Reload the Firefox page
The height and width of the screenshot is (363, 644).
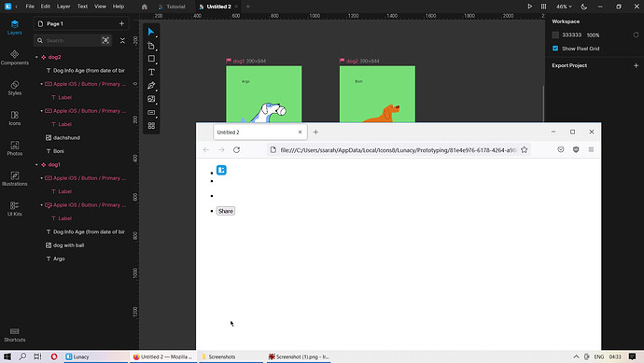236,150
